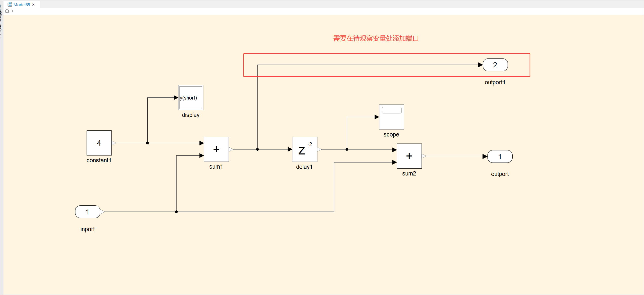644x295 pixels.
Task: Close the Model65 tab
Action: (x=33, y=5)
